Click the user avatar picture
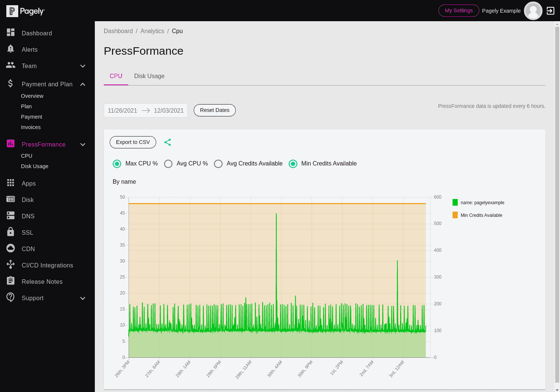Image resolution: width=560 pixels, height=392 pixels. 533,11
